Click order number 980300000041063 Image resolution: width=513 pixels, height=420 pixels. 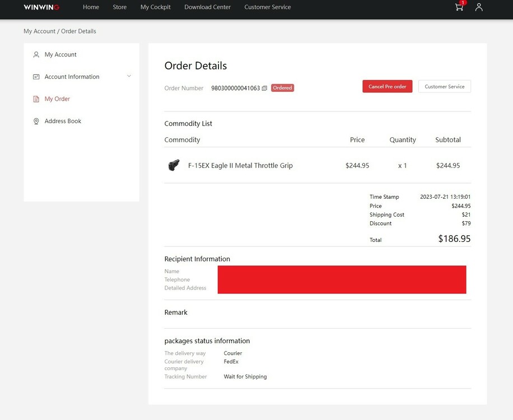(x=236, y=88)
